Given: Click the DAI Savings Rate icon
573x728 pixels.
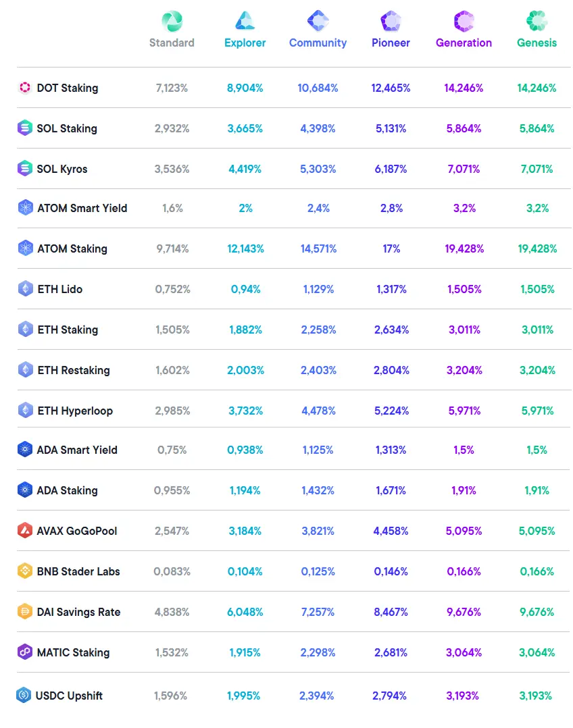Looking at the screenshot, I should pos(25,612).
